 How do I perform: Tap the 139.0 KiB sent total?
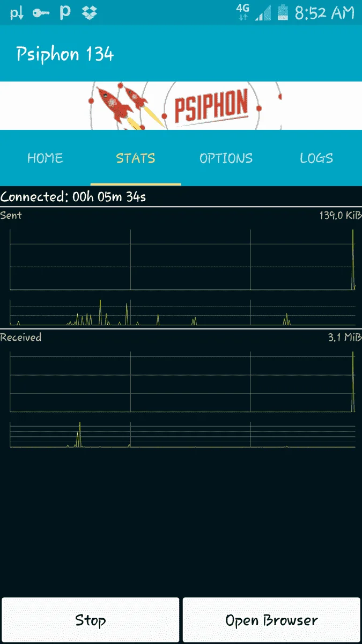click(340, 215)
